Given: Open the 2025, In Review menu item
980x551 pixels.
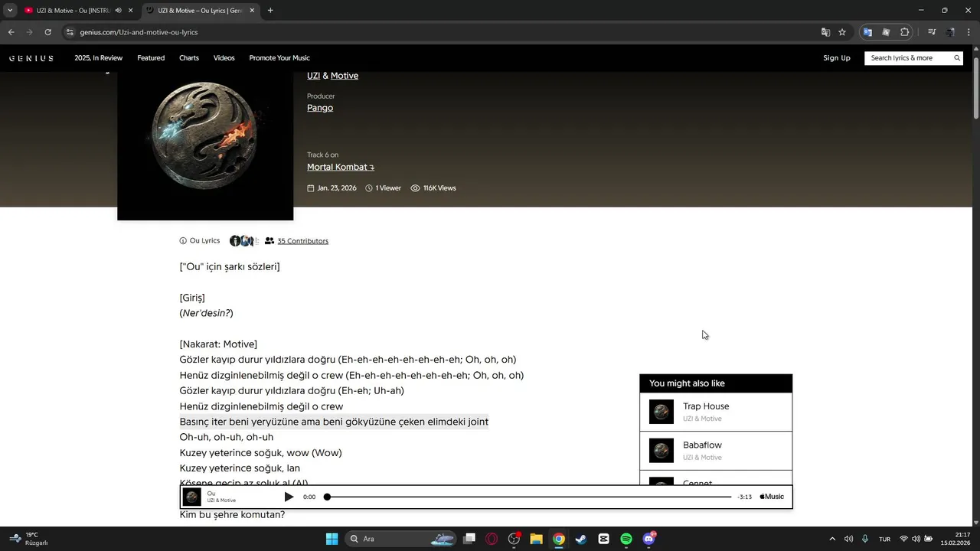Looking at the screenshot, I should click(x=98, y=58).
